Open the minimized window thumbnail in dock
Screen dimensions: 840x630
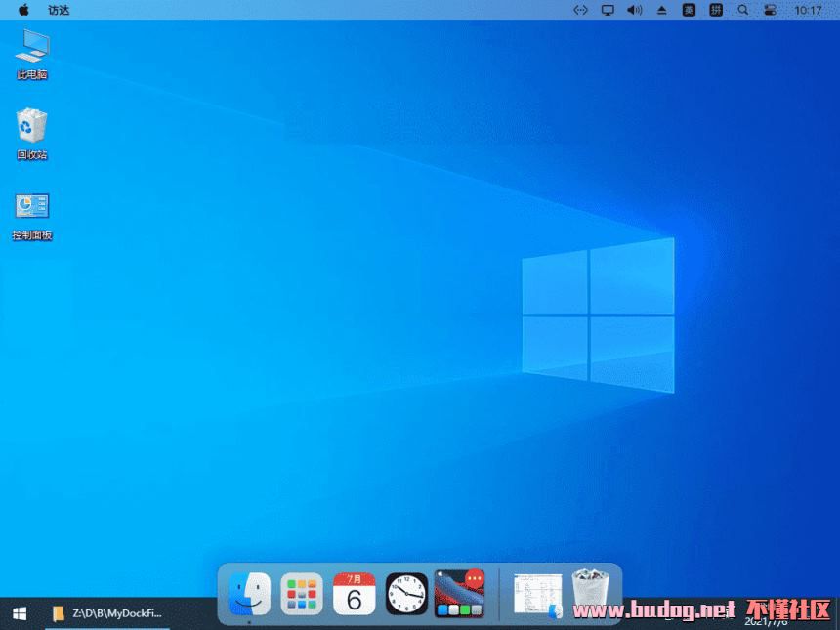[x=538, y=594]
